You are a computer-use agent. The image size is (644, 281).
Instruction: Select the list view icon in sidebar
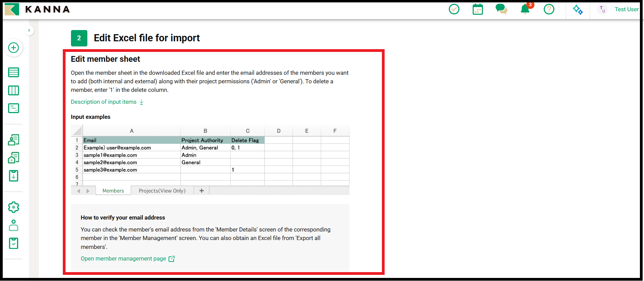tap(14, 72)
